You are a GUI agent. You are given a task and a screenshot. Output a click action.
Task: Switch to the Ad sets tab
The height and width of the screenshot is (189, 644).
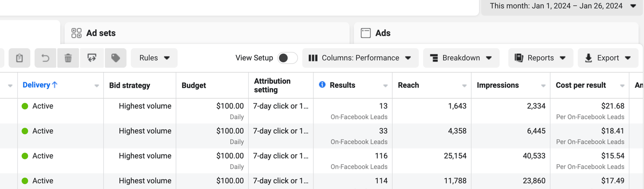coord(101,33)
